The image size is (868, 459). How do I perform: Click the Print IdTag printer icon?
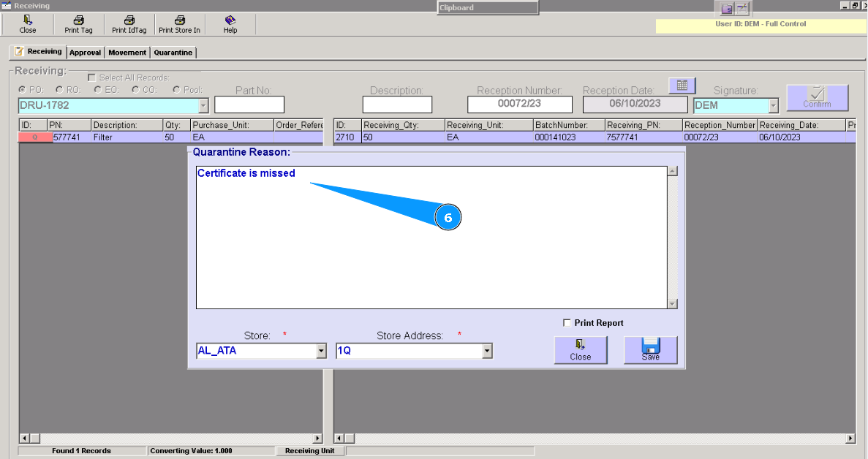tap(129, 24)
